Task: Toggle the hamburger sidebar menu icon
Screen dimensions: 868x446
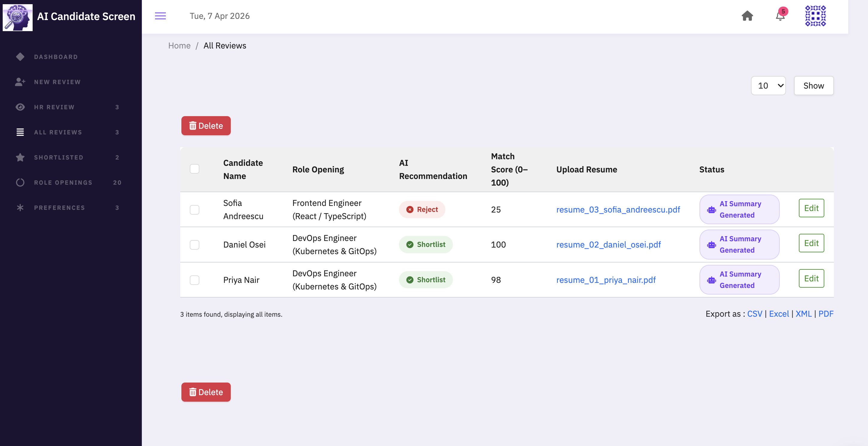Action: coord(160,16)
